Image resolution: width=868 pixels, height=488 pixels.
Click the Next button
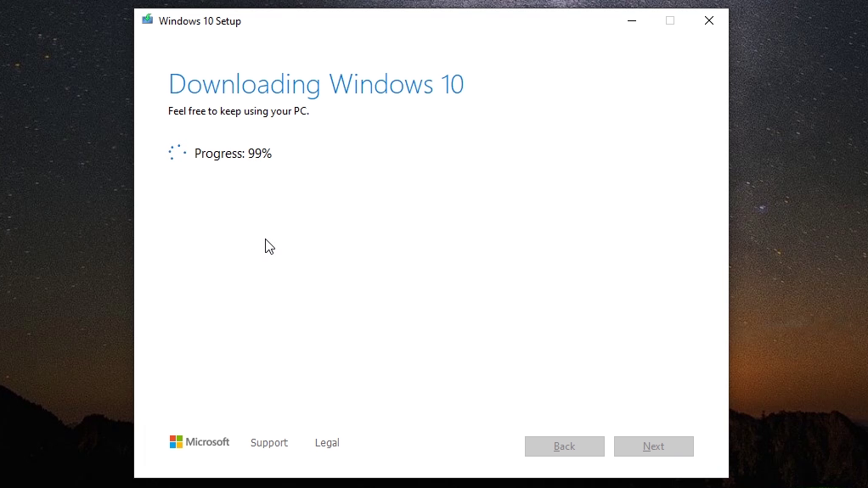tap(654, 446)
